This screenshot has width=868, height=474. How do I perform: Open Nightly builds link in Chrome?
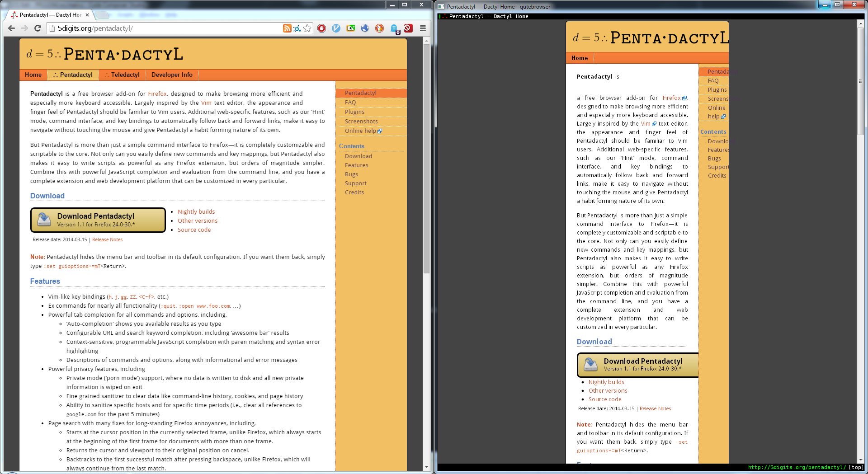coord(196,211)
